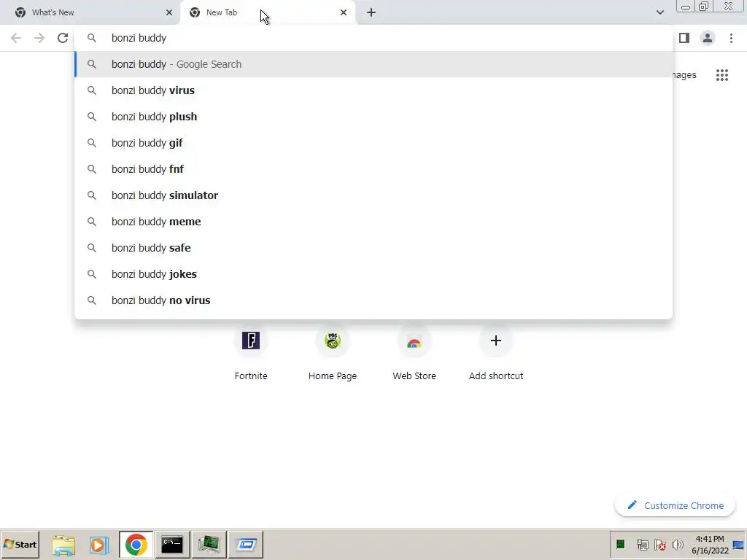This screenshot has width=747, height=560.
Task: Select the bonzi buddy - Google Search suggestion
Action: pyautogui.click(x=373, y=64)
